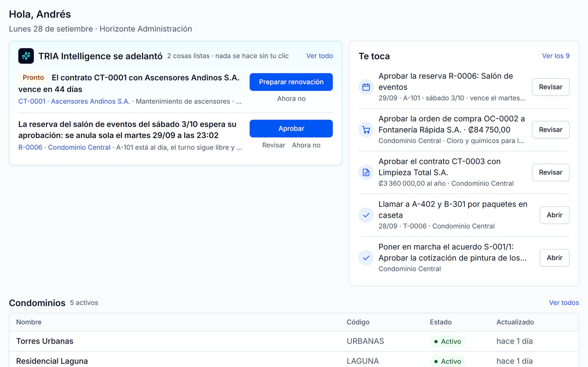Click the TRIA Intelligence sparkle icon
This screenshot has width=588, height=367.
(26, 56)
